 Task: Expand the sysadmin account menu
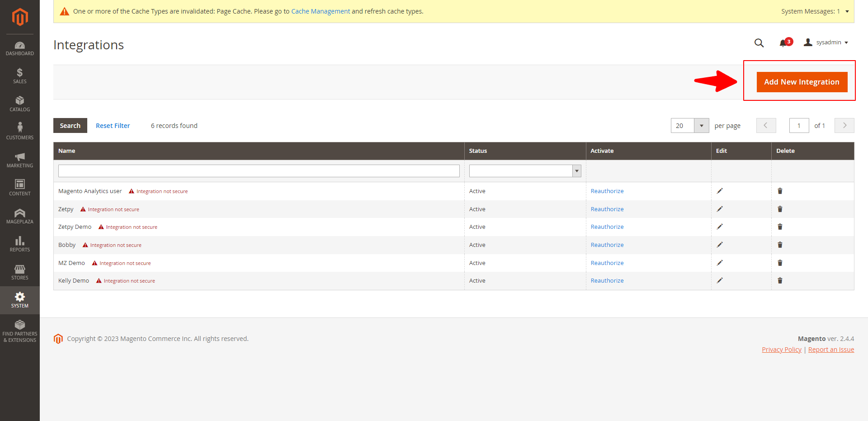[826, 43]
